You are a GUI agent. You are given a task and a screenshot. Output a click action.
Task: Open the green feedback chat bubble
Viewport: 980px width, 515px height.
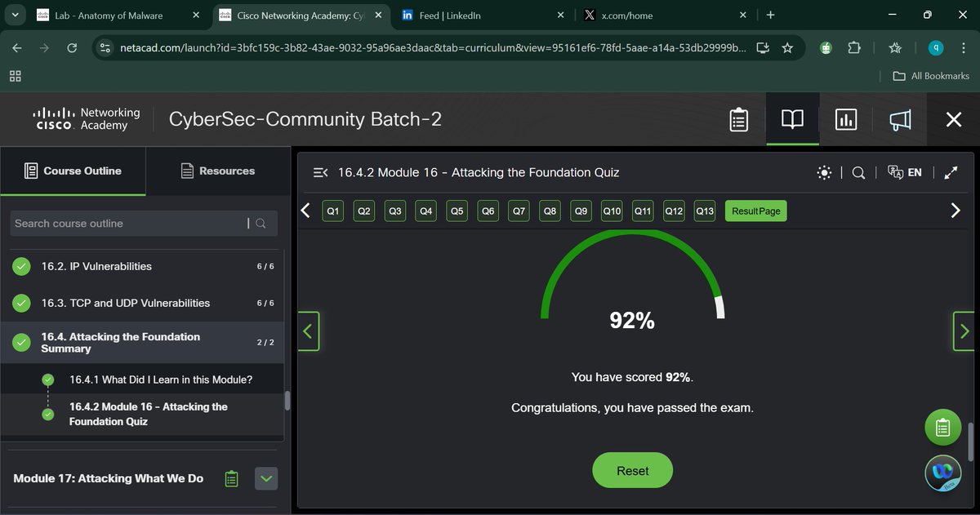point(942,427)
